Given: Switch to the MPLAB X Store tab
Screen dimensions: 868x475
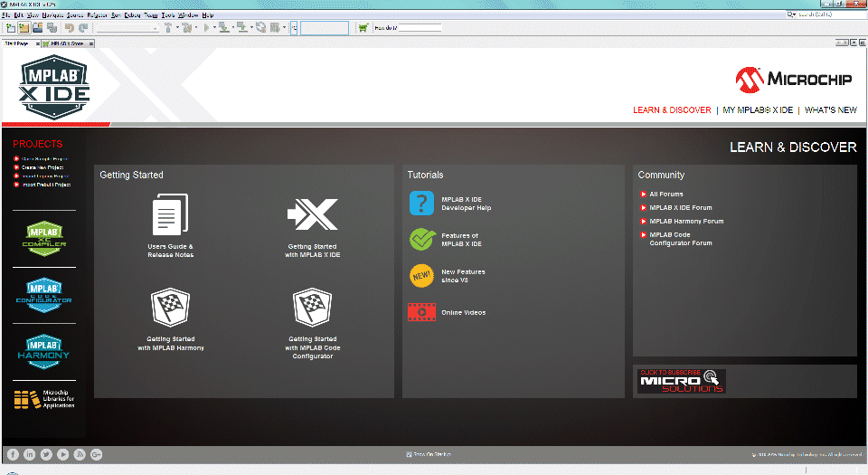Looking at the screenshot, I should click(67, 43).
